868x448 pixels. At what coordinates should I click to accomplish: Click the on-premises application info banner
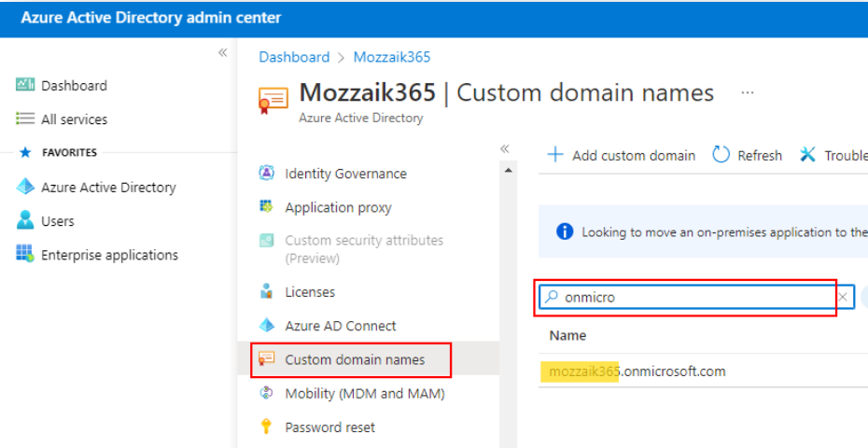pos(703,231)
